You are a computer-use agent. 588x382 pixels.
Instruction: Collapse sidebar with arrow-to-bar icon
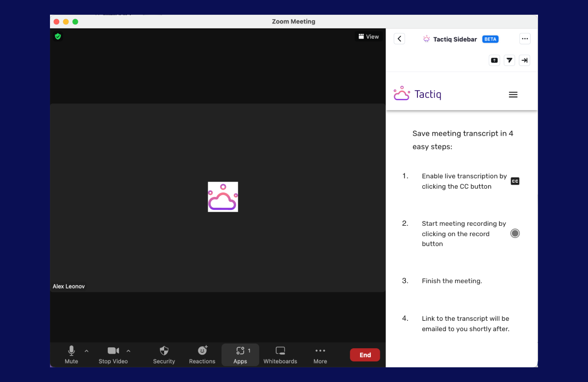pyautogui.click(x=525, y=60)
